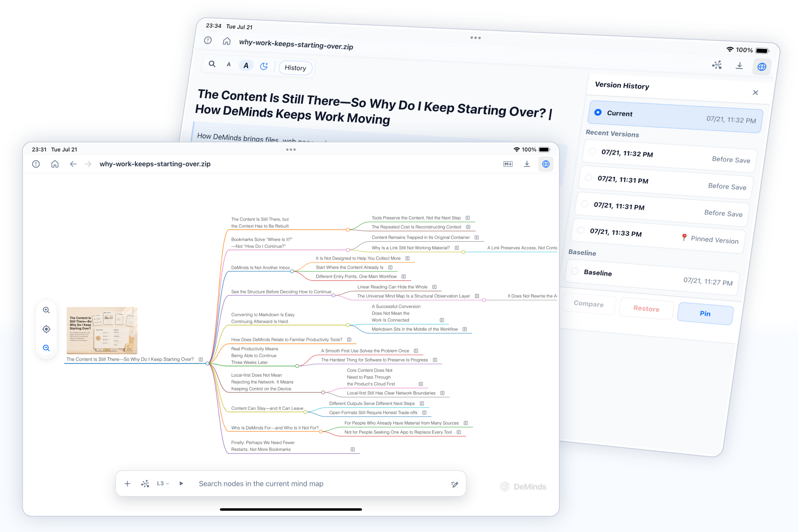Open note for 'Open Formats Still Require Honest Trade-offs'
Screen dimensions: 798x532
click(x=424, y=413)
